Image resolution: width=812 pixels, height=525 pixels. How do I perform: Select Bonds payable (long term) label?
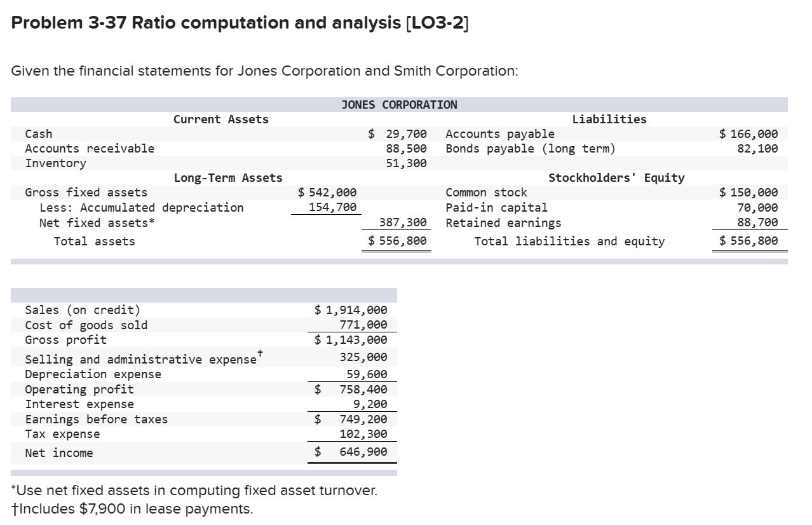tap(529, 148)
